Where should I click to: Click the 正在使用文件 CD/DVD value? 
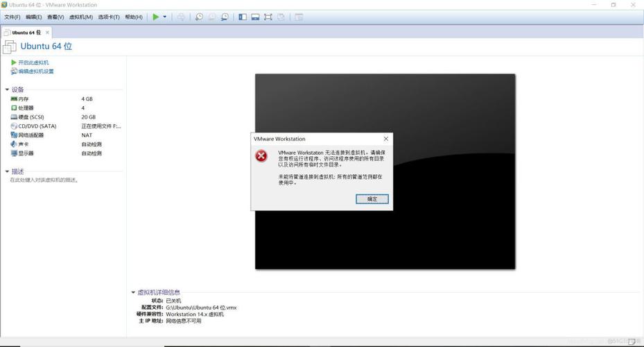[x=101, y=126]
